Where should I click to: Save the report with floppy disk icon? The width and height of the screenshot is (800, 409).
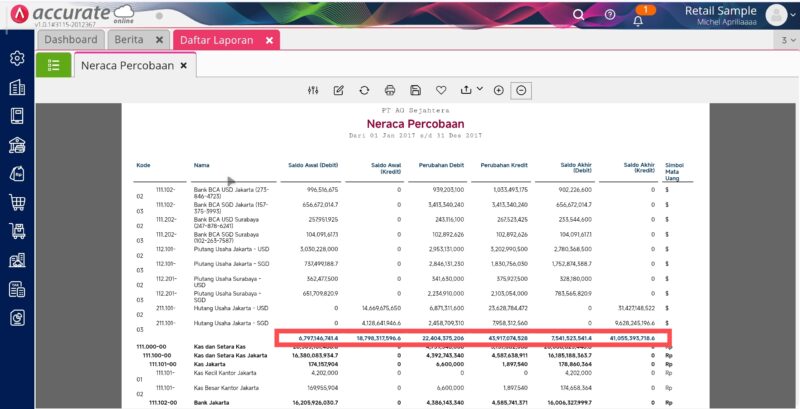(415, 90)
